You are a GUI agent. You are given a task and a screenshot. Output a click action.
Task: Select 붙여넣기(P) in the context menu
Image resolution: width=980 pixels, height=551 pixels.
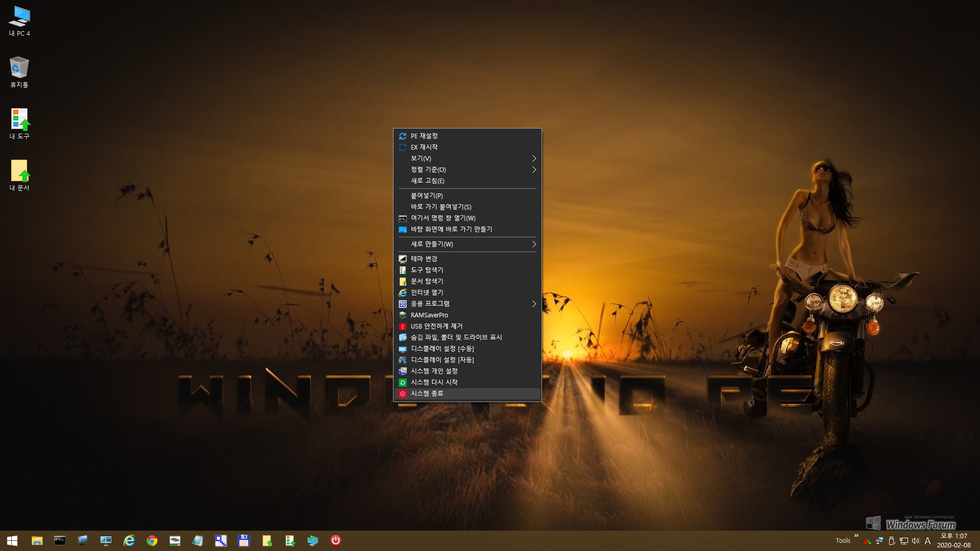pyautogui.click(x=467, y=195)
